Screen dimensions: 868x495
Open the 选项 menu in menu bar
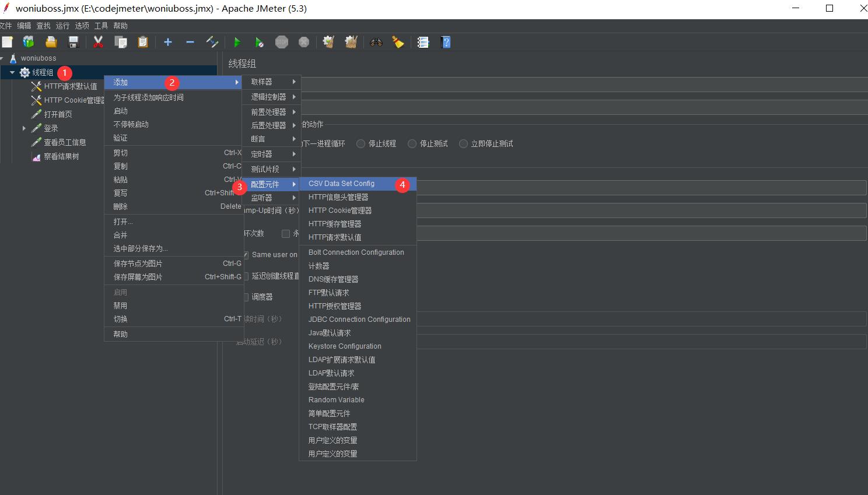point(82,26)
